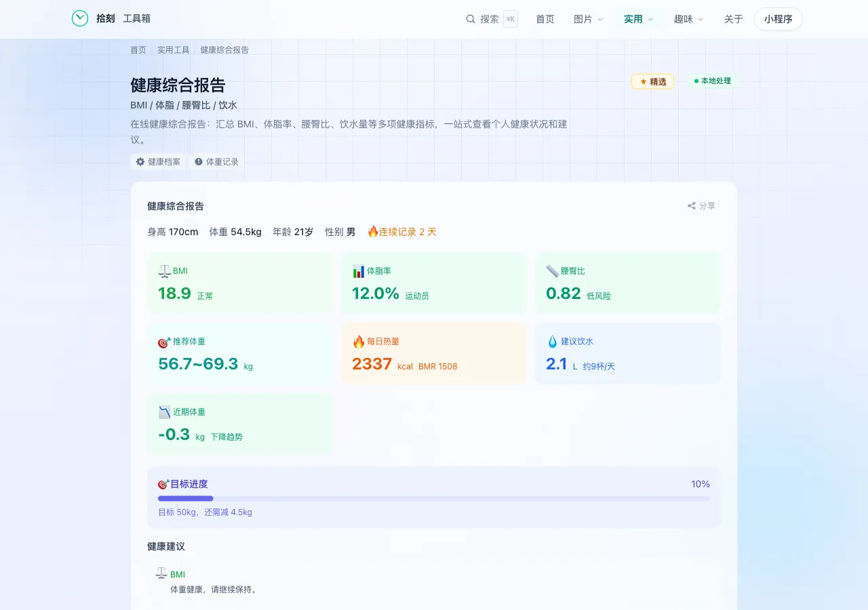Click the BMI value 18.9
The width and height of the screenshot is (868, 610).
click(174, 293)
